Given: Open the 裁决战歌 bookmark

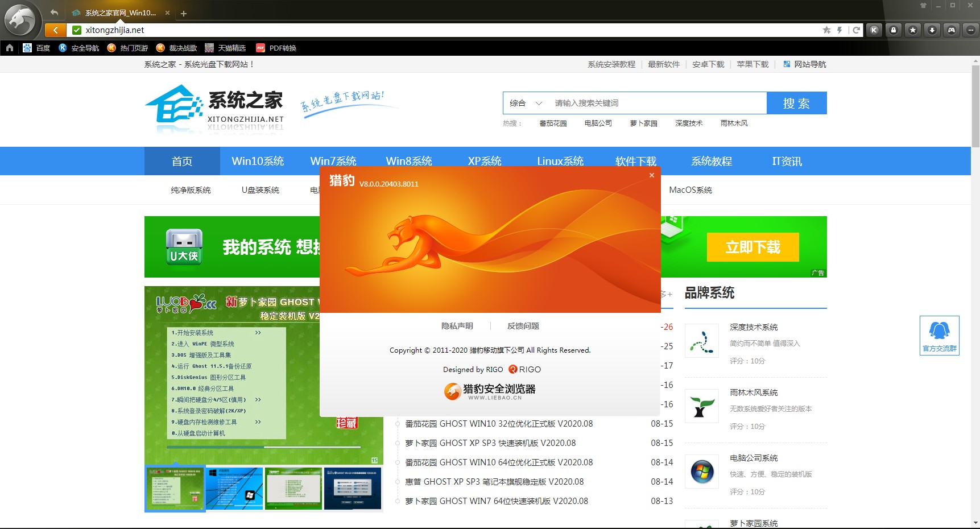Looking at the screenshot, I should (x=176, y=48).
